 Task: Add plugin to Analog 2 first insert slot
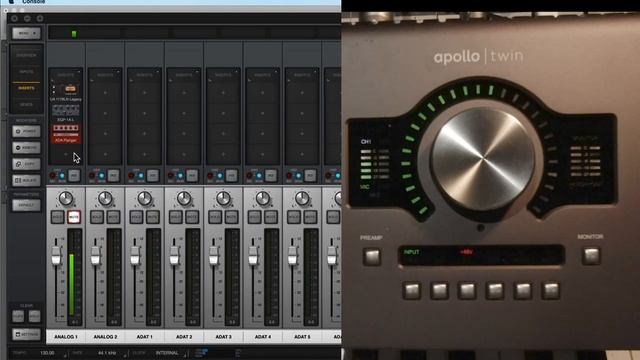(105, 93)
